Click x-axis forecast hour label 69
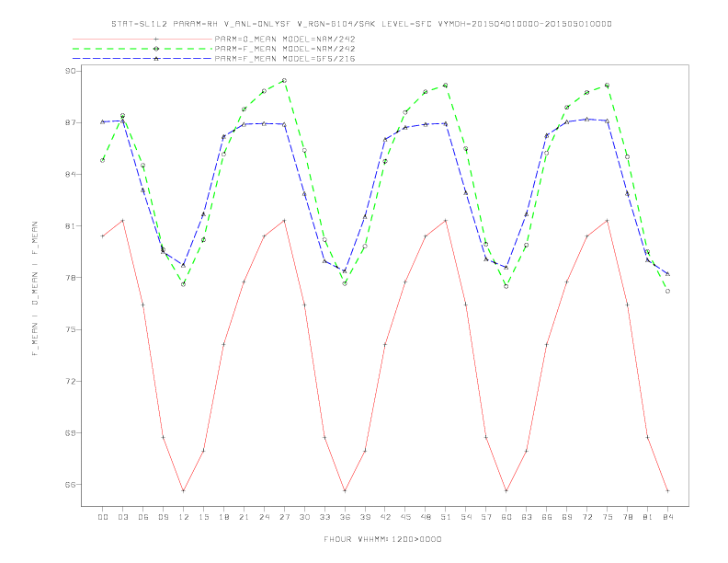 point(567,517)
